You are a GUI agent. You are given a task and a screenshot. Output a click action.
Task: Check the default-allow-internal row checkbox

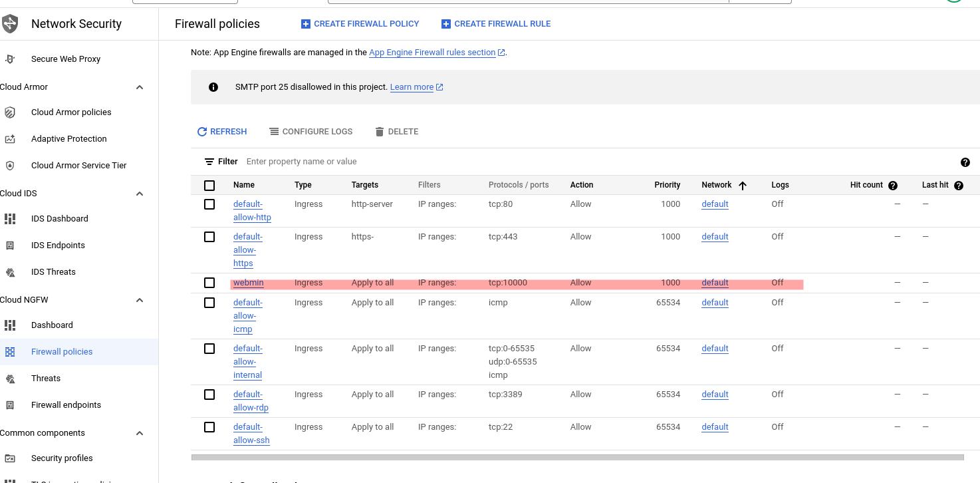tap(209, 349)
